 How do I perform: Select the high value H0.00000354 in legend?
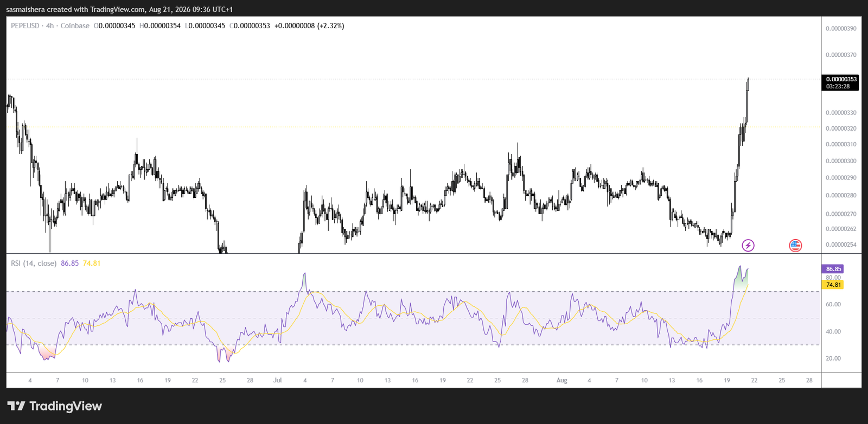click(x=160, y=25)
